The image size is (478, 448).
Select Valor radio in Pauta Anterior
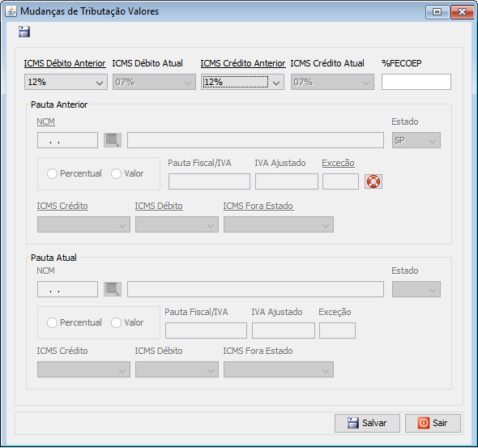click(x=116, y=173)
